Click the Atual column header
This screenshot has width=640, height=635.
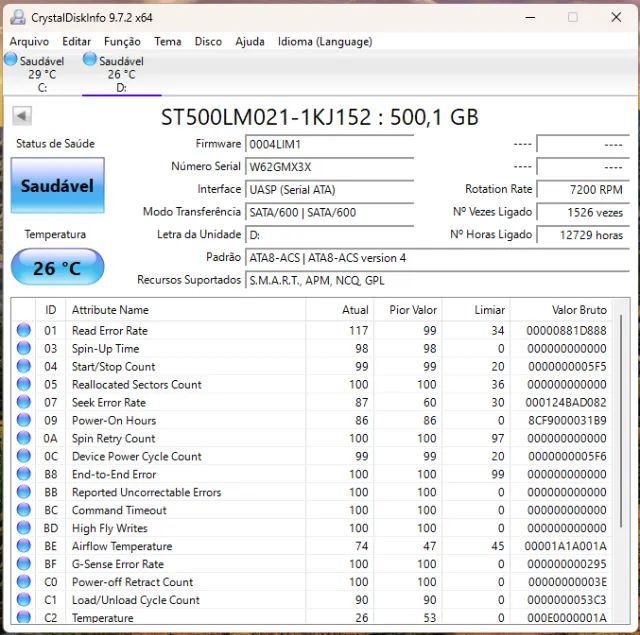click(340, 310)
